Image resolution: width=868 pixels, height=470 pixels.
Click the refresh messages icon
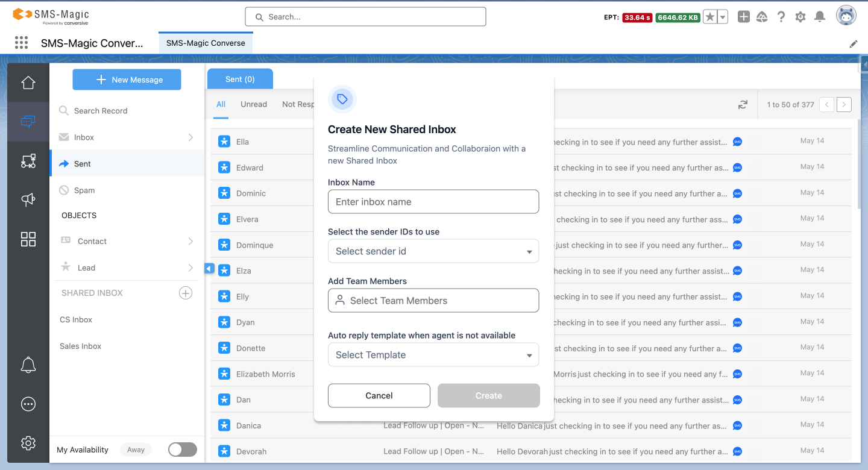(x=743, y=104)
